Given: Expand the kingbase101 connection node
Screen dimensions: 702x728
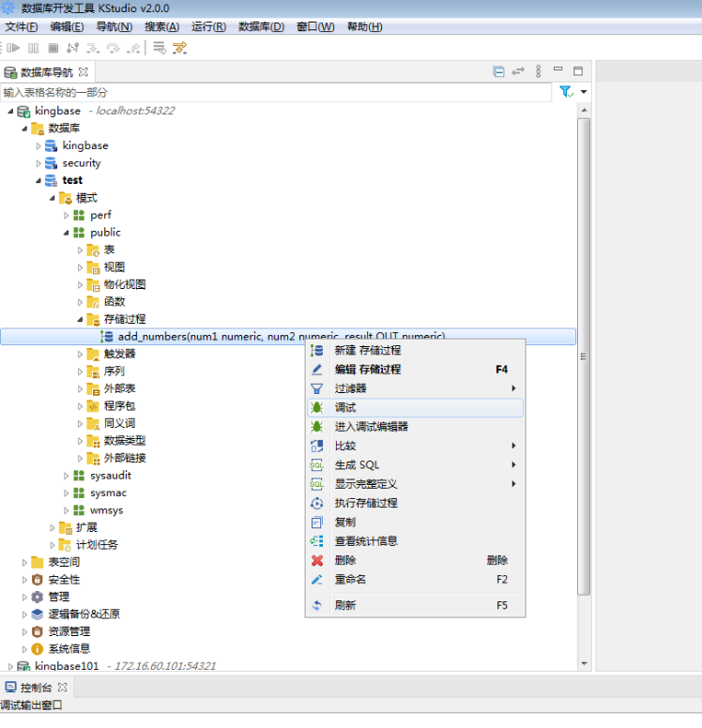Looking at the screenshot, I should [x=10, y=666].
